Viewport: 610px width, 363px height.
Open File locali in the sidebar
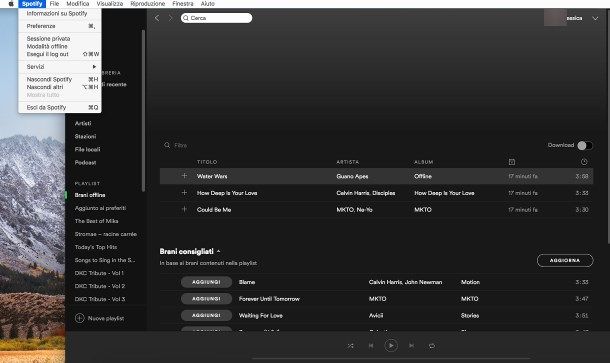pos(87,149)
